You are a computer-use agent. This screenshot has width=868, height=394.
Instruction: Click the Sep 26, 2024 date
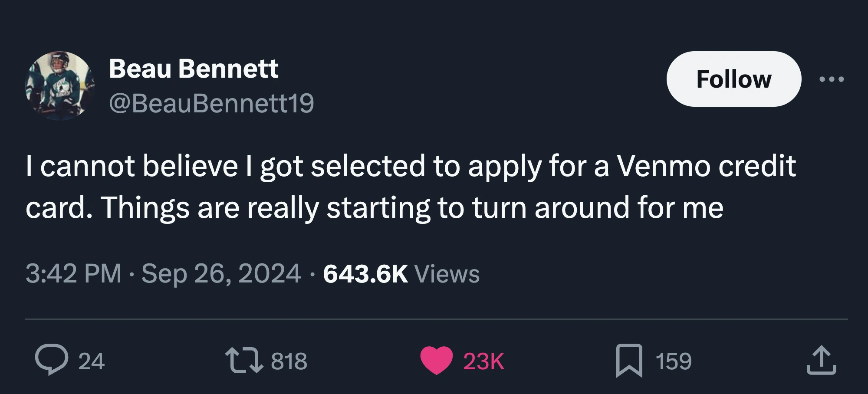tap(221, 274)
